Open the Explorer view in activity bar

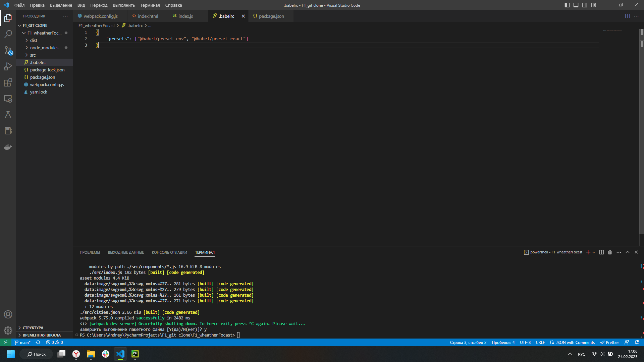click(x=8, y=18)
